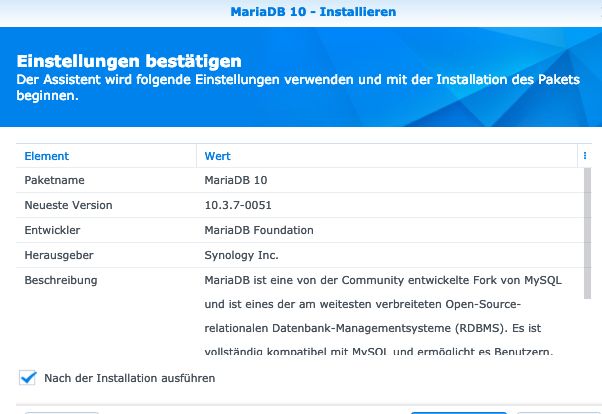The width and height of the screenshot is (602, 414).
Task: Toggle the 'Nach der Installation ausführen' checkbox
Action: (27, 378)
